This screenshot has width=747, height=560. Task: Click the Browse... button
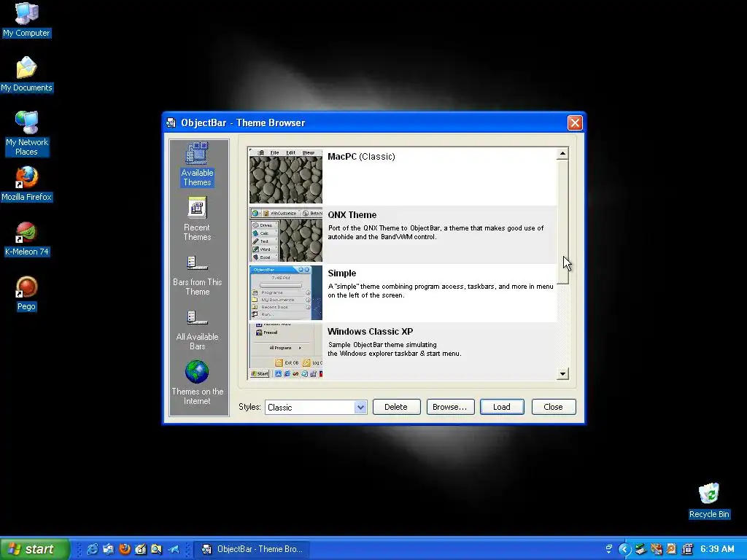click(x=450, y=407)
